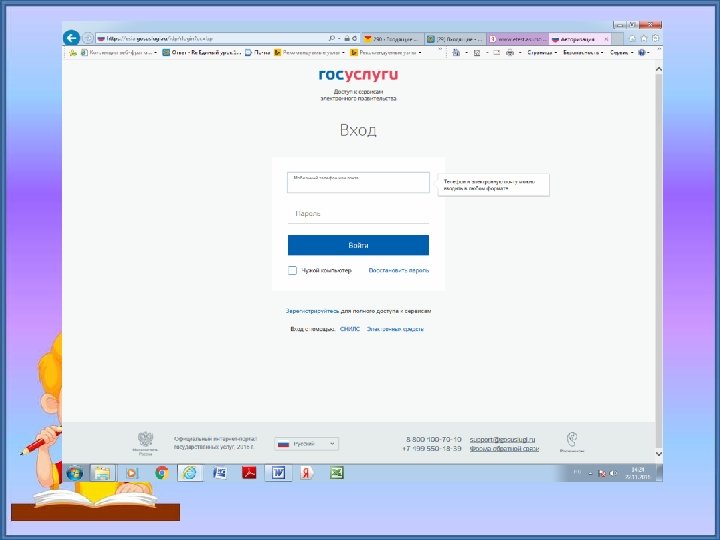The width and height of the screenshot is (720, 540).
Task: Open the browser home icon
Action: 632,39
